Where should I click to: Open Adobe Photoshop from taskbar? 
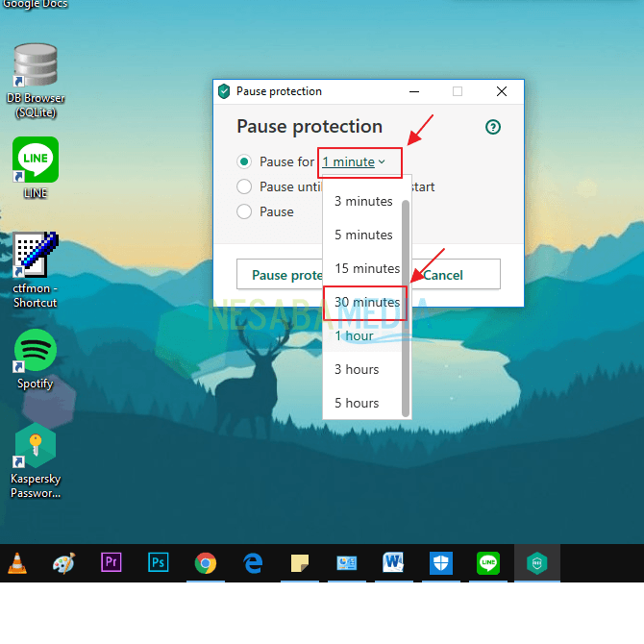159,563
